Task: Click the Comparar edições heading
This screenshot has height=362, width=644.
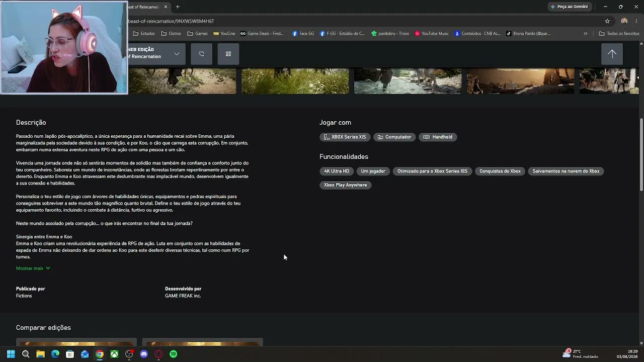Action: [43, 328]
